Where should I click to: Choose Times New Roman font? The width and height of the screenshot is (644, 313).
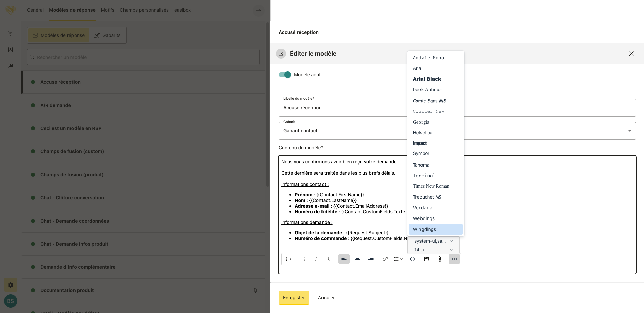(431, 186)
